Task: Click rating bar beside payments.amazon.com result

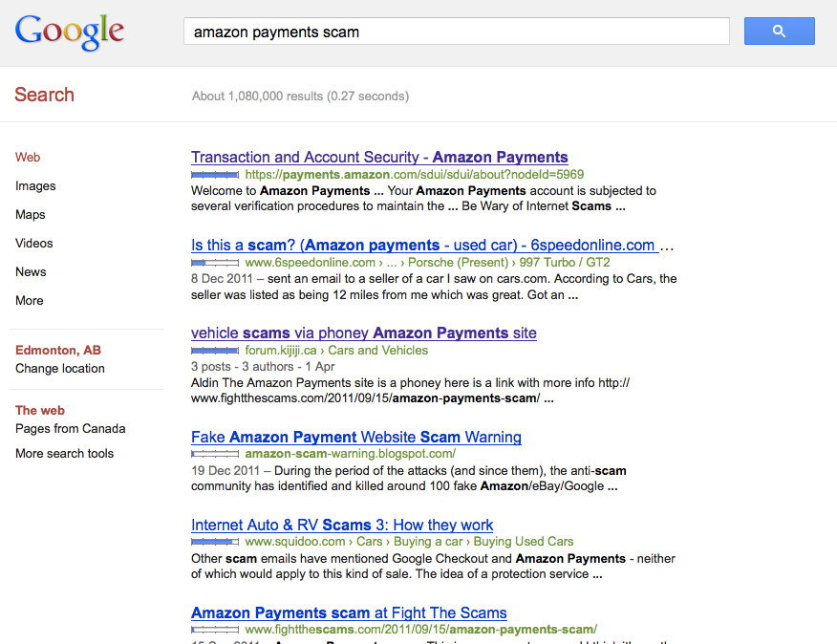Action: 215,175
